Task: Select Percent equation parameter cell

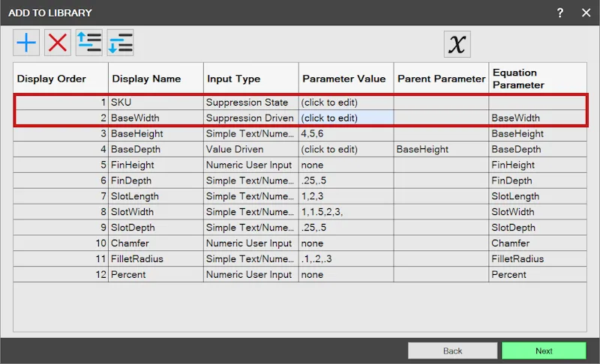Action: [x=538, y=275]
